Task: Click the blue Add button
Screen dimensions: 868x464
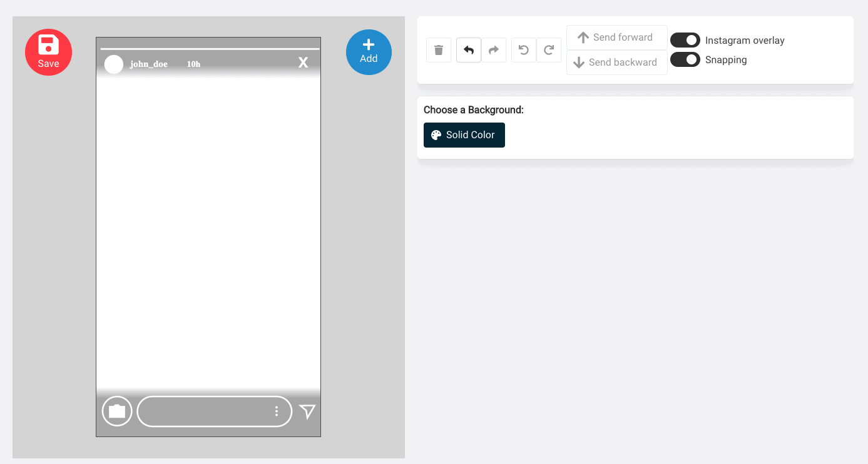Action: pos(369,52)
